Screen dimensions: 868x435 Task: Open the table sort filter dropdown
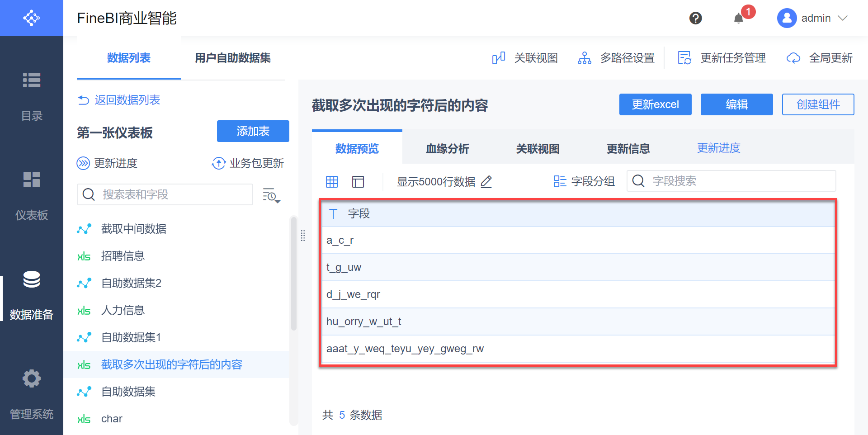[x=271, y=195]
